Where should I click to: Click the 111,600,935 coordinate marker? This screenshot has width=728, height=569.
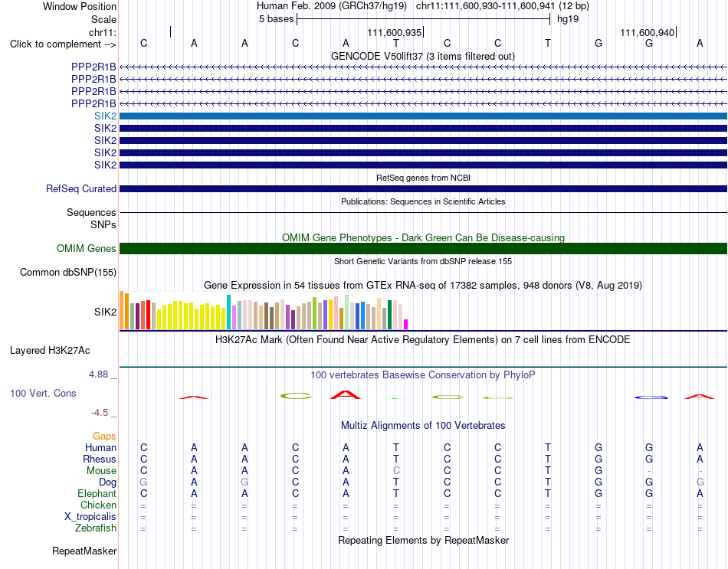coord(394,32)
